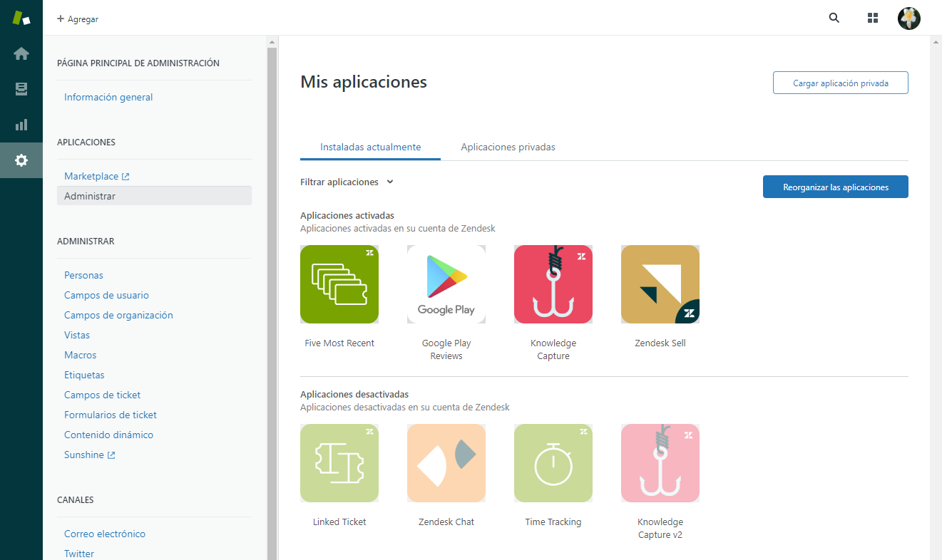Open the Views (tickets) sidebar icon

point(21,89)
